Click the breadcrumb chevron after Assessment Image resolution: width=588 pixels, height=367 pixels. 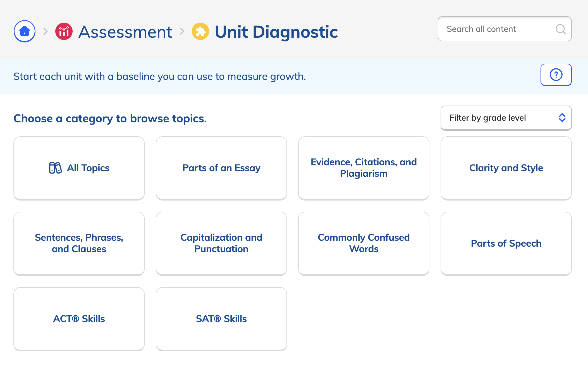183,31
